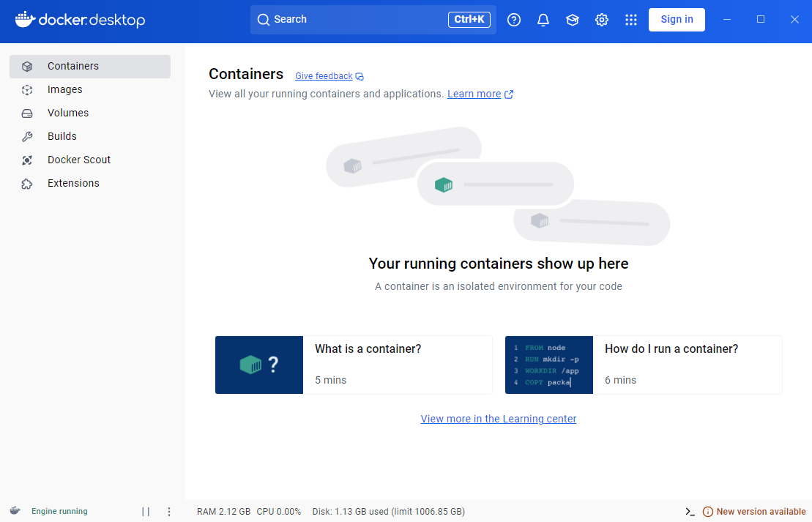Follow the Give feedback link

(324, 76)
